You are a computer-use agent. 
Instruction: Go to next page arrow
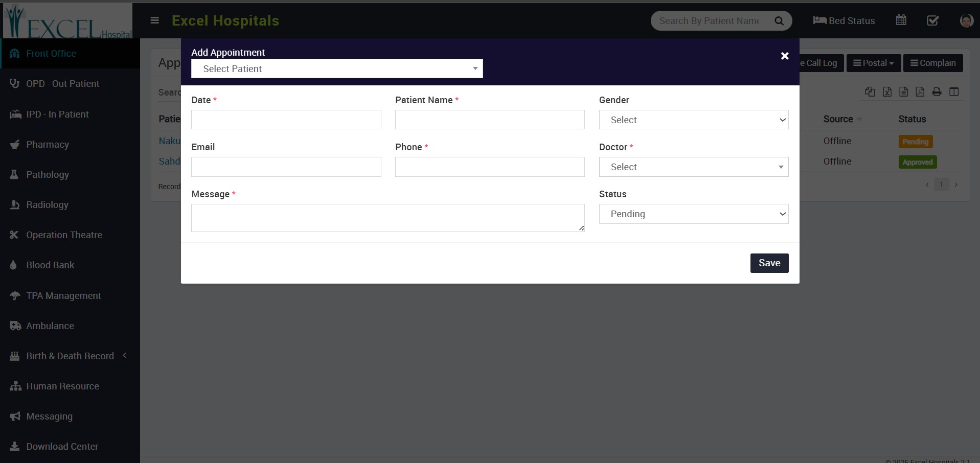coord(956,184)
